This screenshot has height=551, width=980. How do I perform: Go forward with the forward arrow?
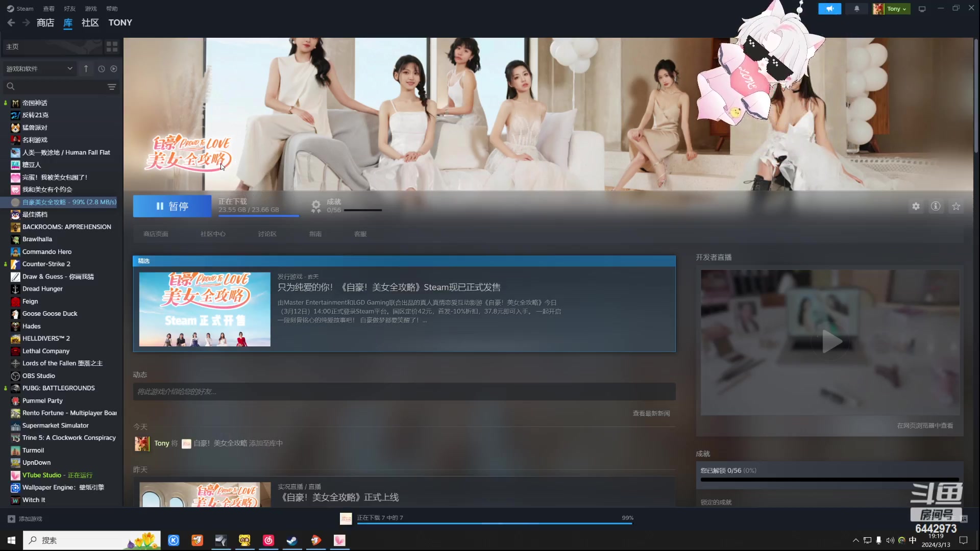click(26, 22)
